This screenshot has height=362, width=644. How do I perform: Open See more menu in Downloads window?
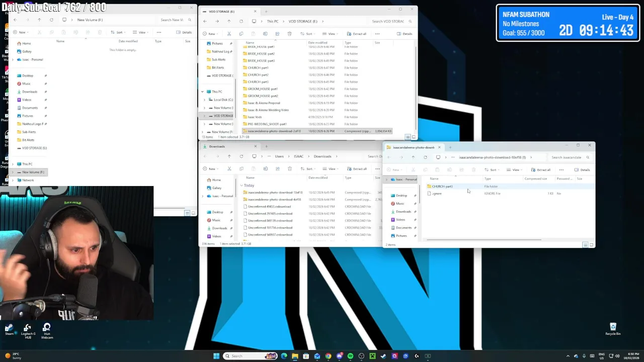(377, 168)
